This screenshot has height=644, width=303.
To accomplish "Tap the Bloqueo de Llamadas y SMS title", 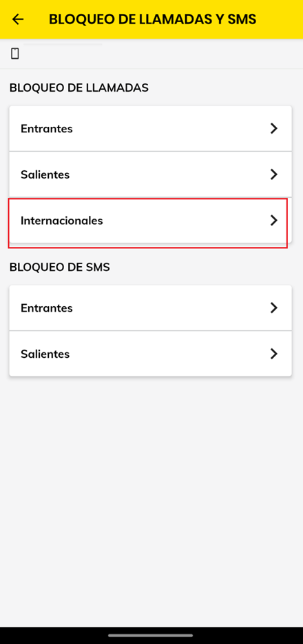I will click(x=152, y=19).
